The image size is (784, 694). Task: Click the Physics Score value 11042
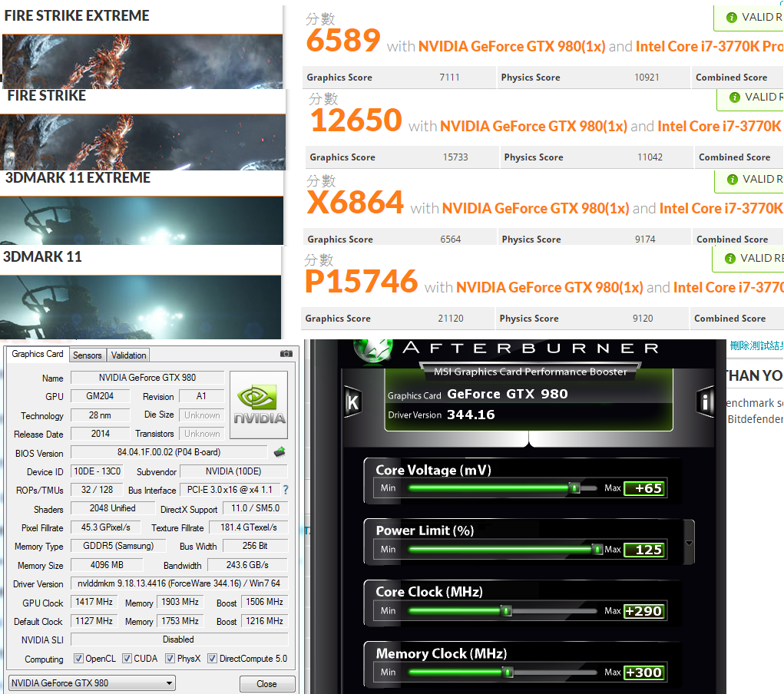tap(650, 157)
